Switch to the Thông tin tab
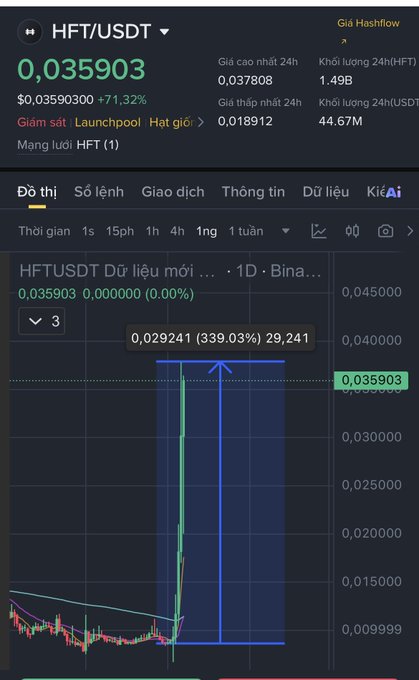 (x=253, y=192)
